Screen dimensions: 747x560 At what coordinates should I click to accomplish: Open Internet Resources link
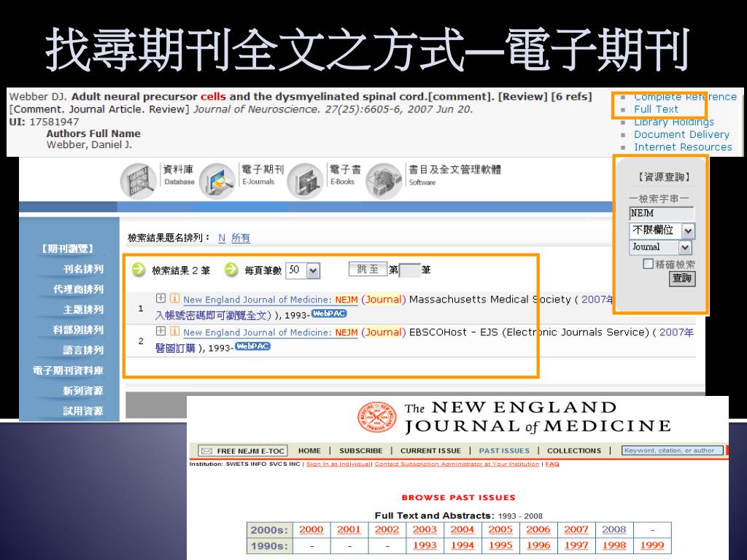[683, 147]
